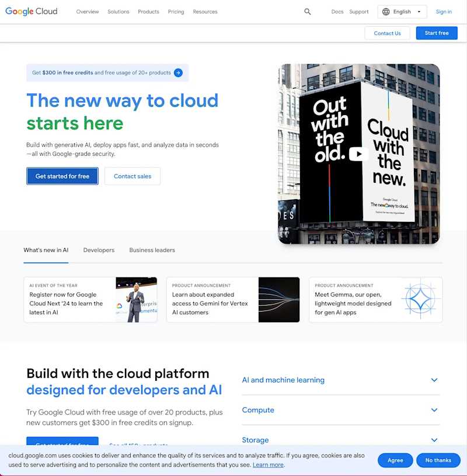
Task: Open the English language dropdown
Action: point(402,12)
